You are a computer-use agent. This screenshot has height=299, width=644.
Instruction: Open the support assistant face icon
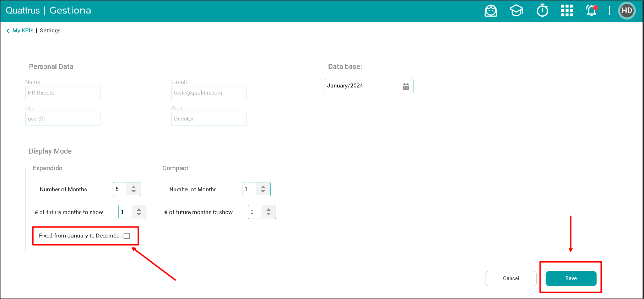tap(491, 11)
